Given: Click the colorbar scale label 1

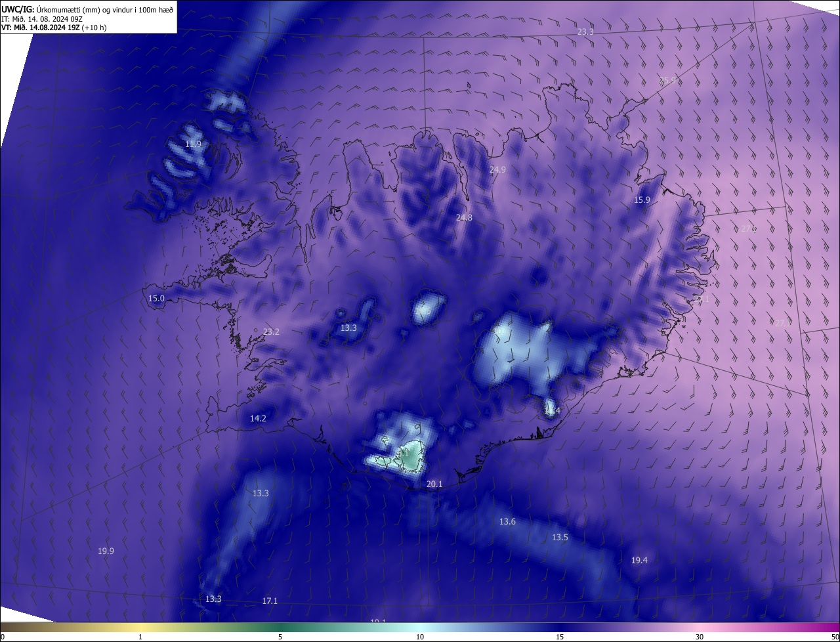Looking at the screenshot, I should tap(140, 637).
